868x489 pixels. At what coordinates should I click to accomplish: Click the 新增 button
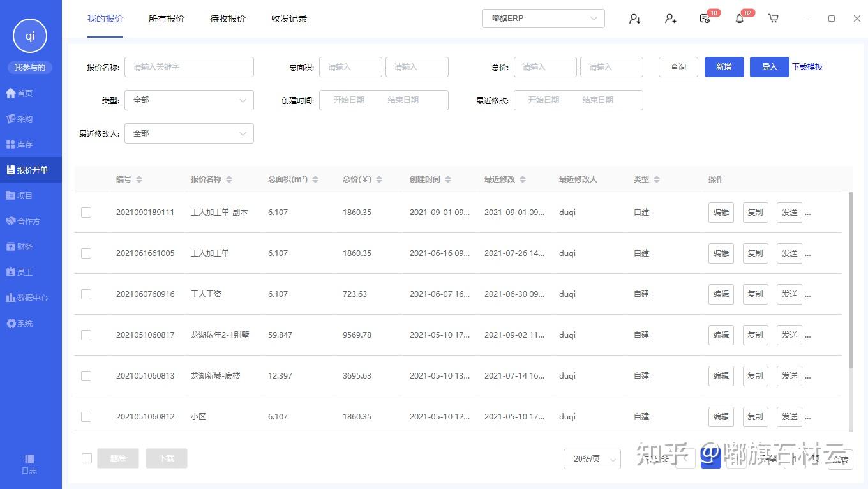click(724, 67)
